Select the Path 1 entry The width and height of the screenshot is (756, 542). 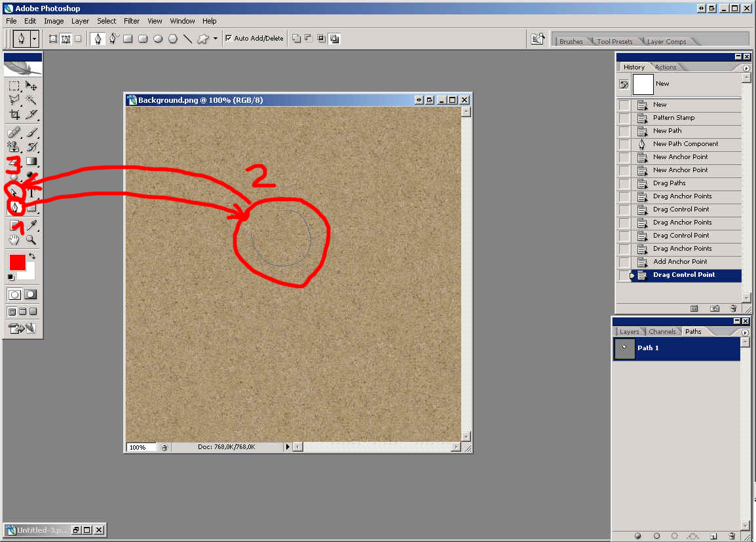click(x=676, y=348)
